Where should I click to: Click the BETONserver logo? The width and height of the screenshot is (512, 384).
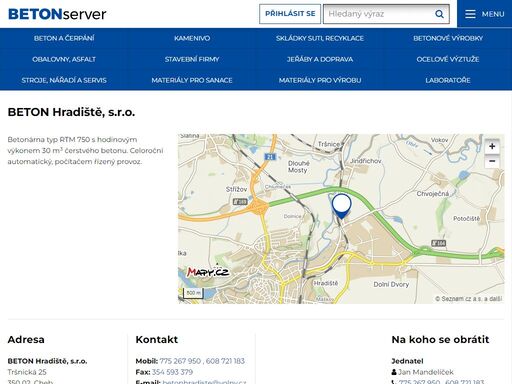(x=57, y=14)
